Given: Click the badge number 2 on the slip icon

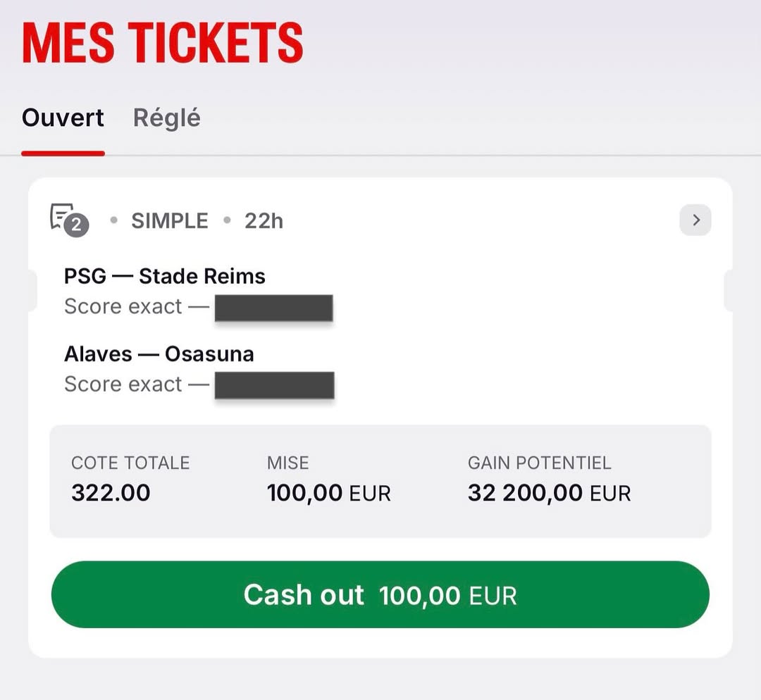Looking at the screenshot, I should (76, 225).
